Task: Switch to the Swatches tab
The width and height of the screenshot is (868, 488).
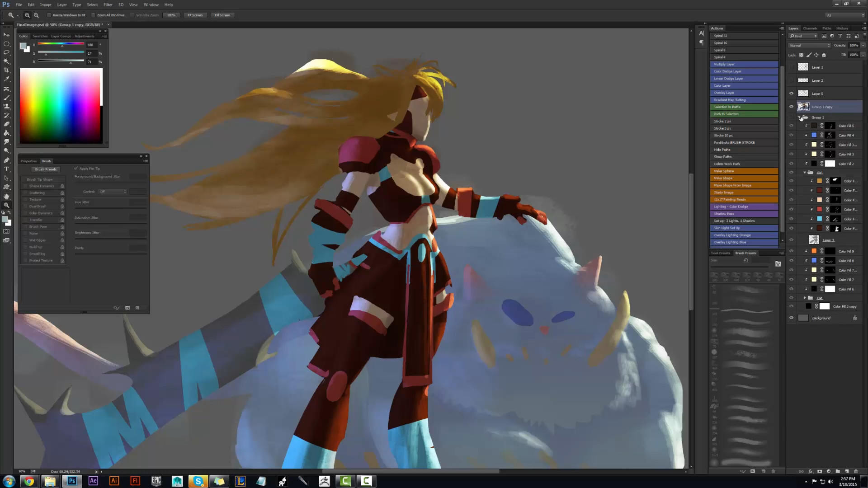Action: coord(40,36)
